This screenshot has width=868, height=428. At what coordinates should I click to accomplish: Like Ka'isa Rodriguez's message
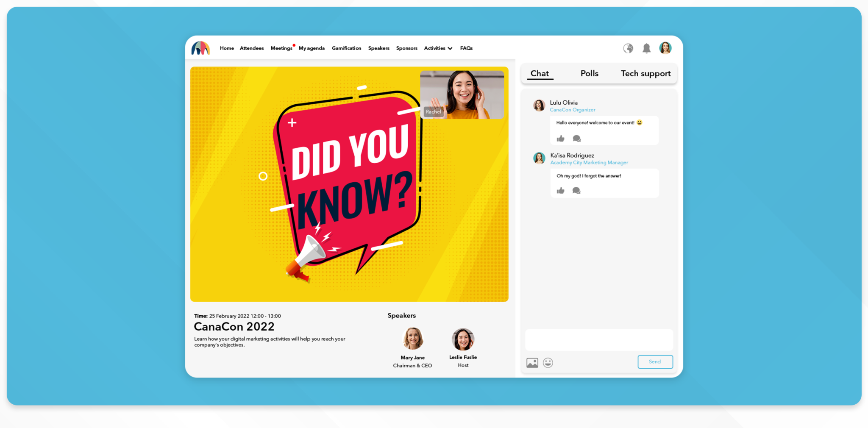(x=560, y=191)
